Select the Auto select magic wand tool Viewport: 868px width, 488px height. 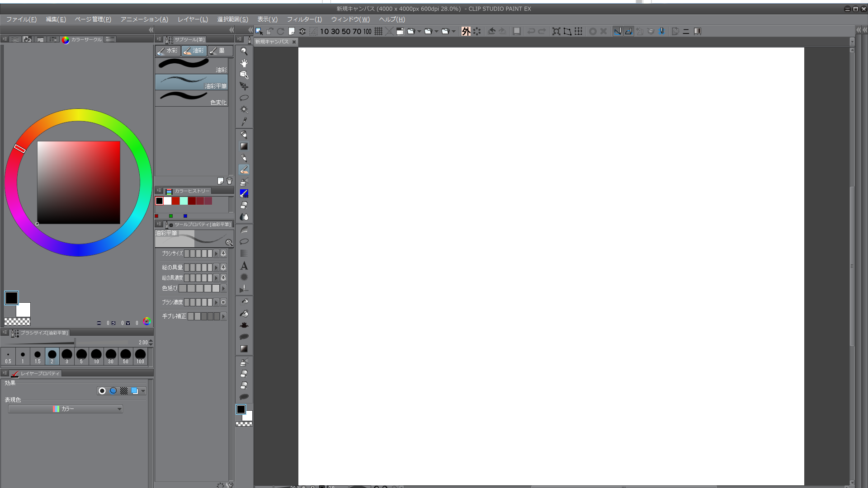coord(244,109)
